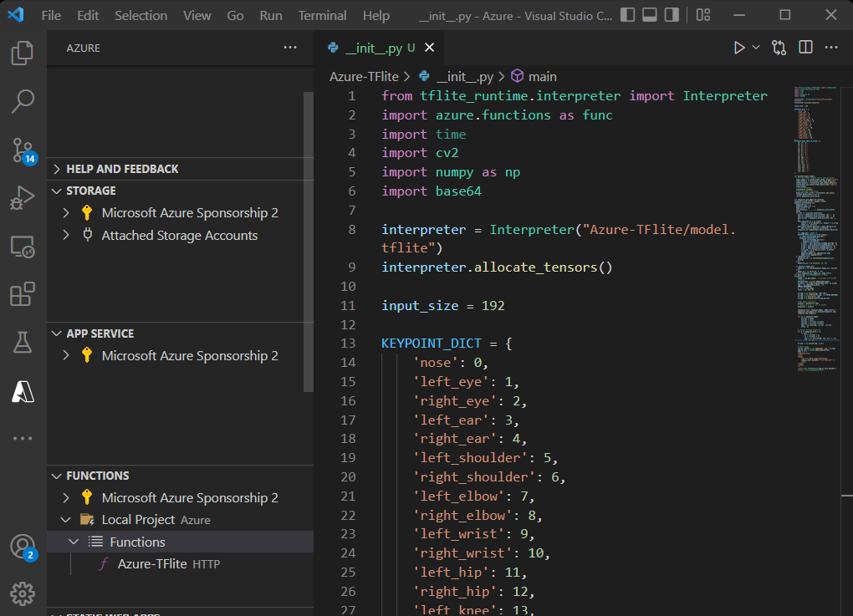The width and height of the screenshot is (853, 616).
Task: Click Azure-TFlite in the breadcrumb
Action: [364, 76]
